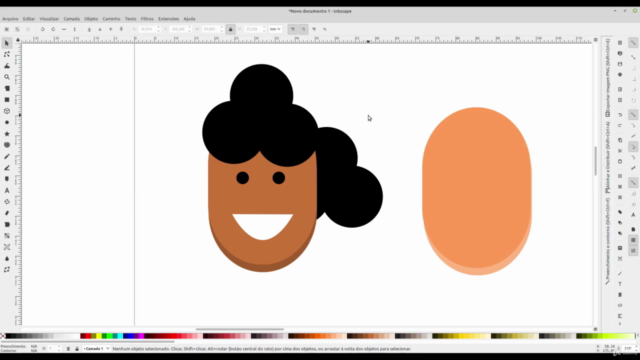
Task: Select the Connector tool
Action: coord(7,270)
